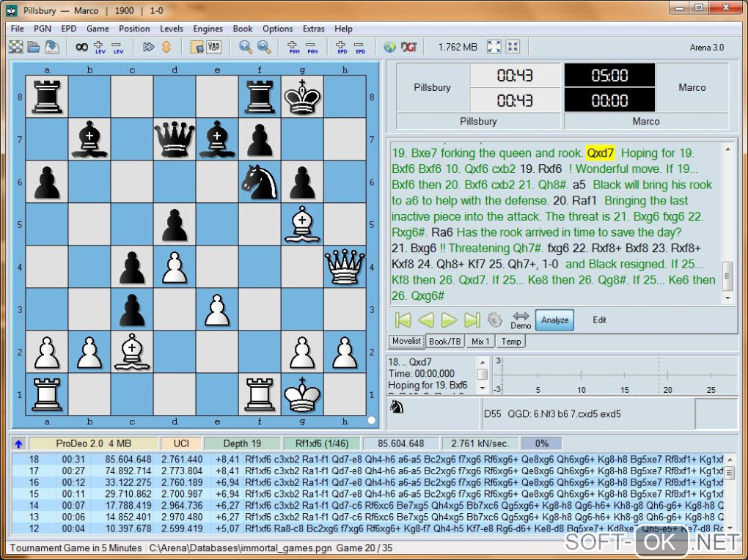748x560 pixels.
Task: Jump to last move in game
Action: [x=472, y=320]
